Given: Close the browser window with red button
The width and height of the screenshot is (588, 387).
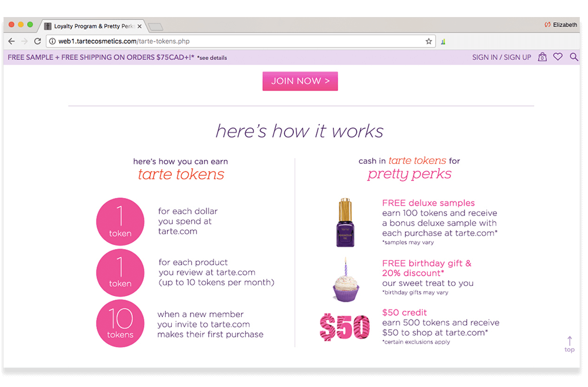Looking at the screenshot, I should (11, 25).
